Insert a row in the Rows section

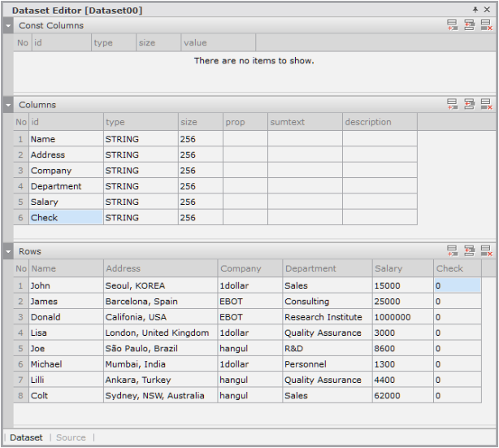[x=469, y=250]
